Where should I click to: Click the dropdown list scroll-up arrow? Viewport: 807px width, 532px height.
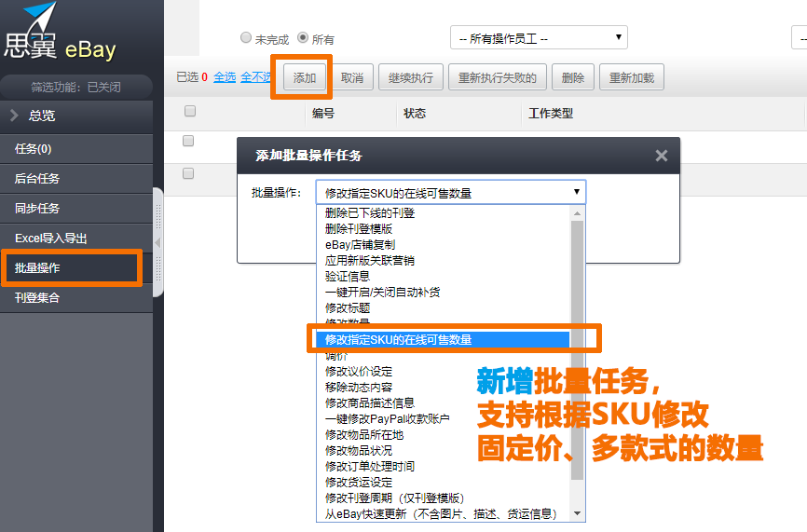[x=578, y=213]
